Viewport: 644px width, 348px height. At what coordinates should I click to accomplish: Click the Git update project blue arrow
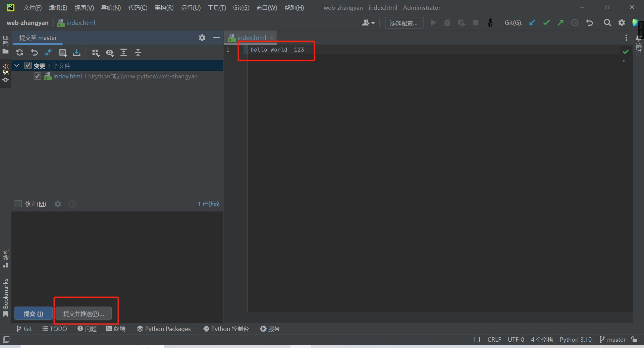click(x=532, y=23)
